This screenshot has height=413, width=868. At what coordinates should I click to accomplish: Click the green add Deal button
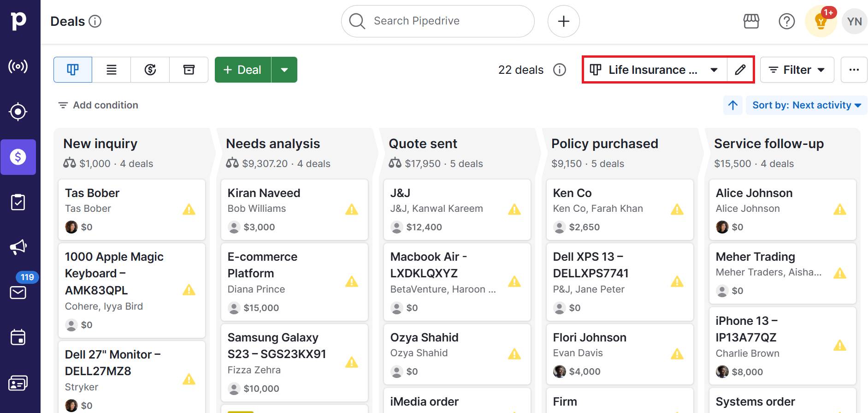coord(243,70)
